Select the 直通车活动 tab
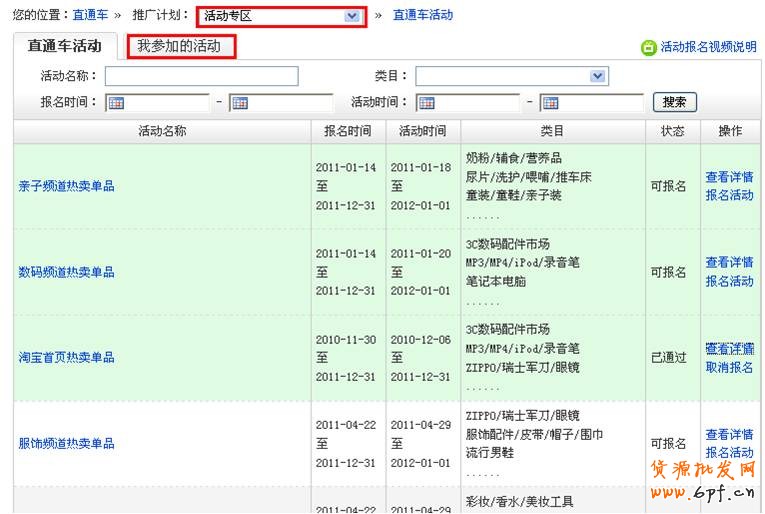The width and height of the screenshot is (765, 514). click(x=65, y=46)
